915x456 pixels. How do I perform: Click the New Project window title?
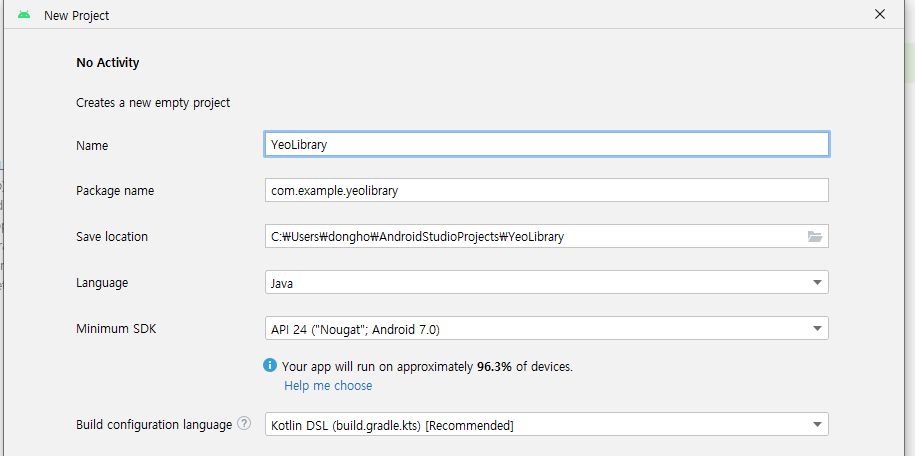[76, 16]
